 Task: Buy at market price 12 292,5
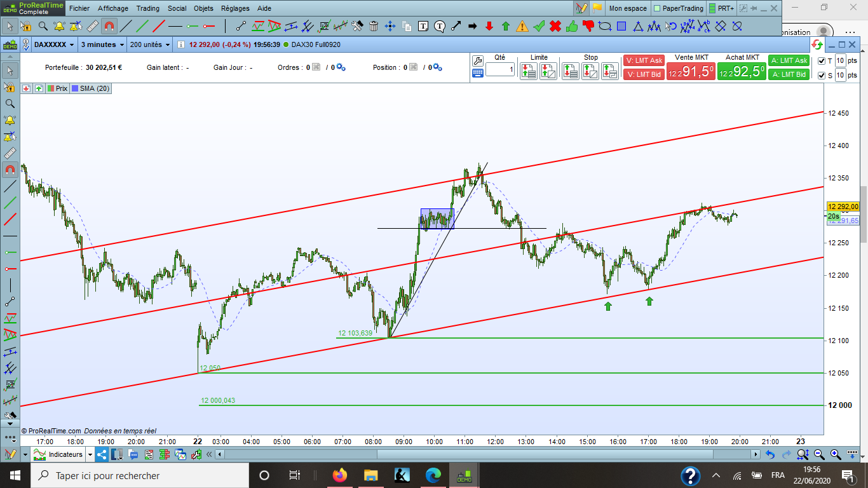742,71
